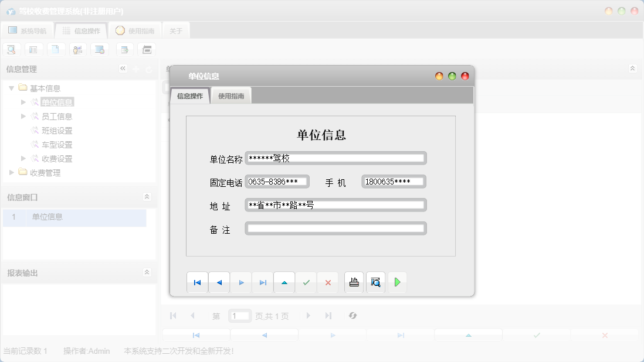
Task: Select 车型设置 in the tree
Action: [x=57, y=145]
